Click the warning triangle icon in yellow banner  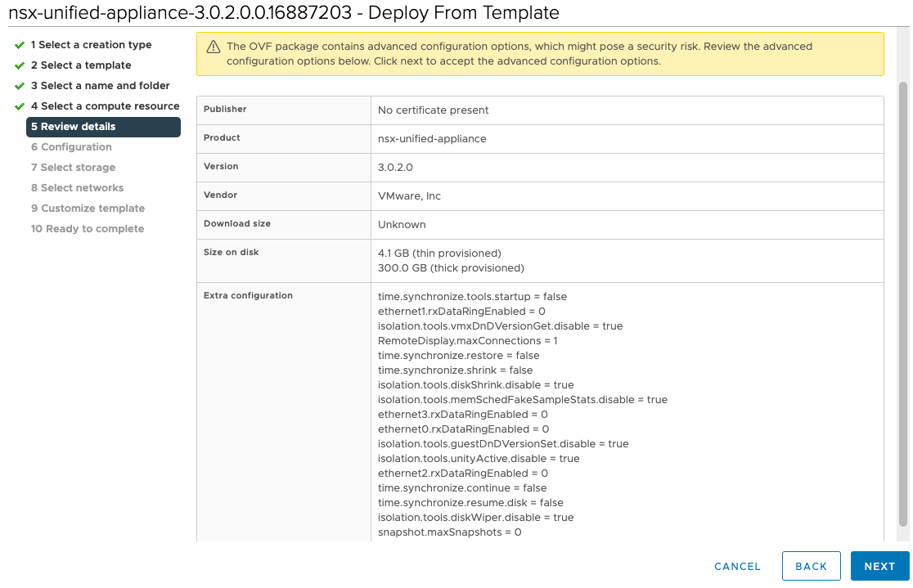(214, 47)
